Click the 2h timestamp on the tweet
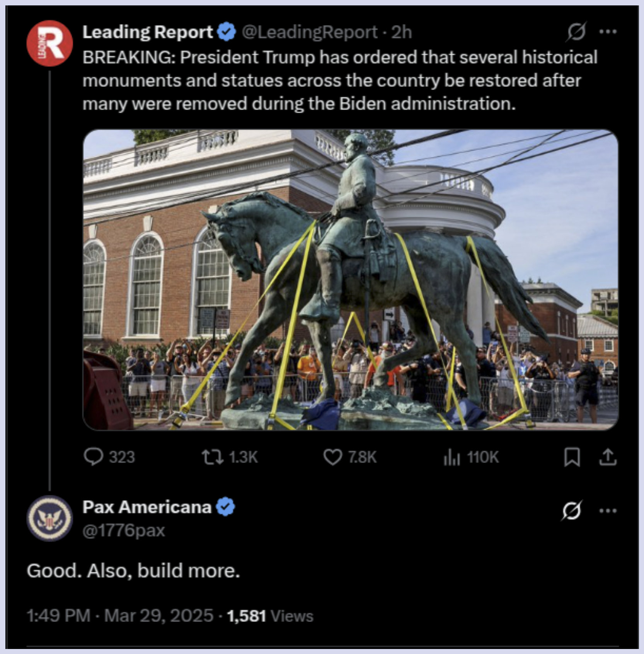Screen dimensions: 644x654 [402, 32]
